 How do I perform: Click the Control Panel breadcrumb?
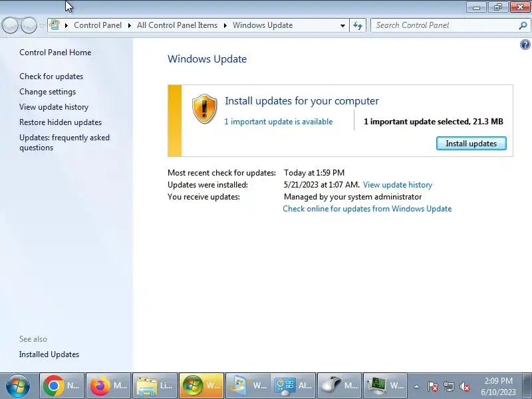pyautogui.click(x=98, y=25)
